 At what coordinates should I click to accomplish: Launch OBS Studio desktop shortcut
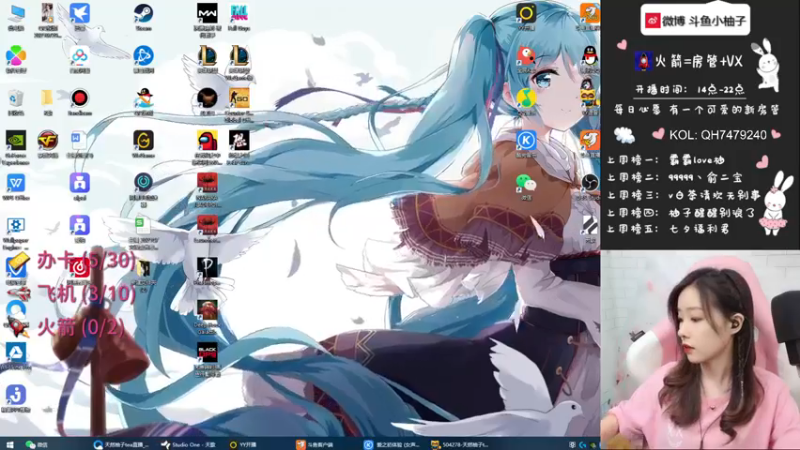pos(590,183)
